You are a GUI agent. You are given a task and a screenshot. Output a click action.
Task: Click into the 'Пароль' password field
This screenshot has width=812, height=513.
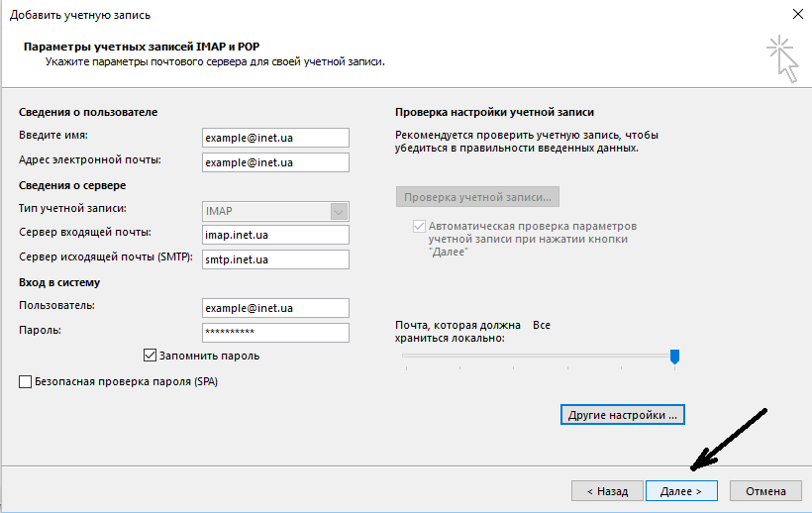click(x=274, y=333)
